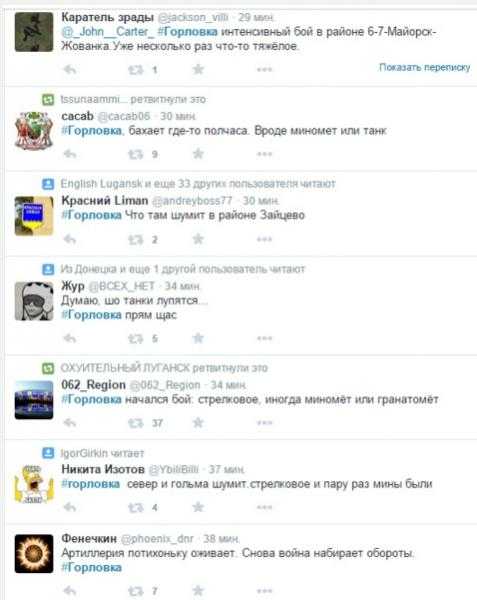
Task: Reply to the Красний Liman tweet
Action: [70, 240]
